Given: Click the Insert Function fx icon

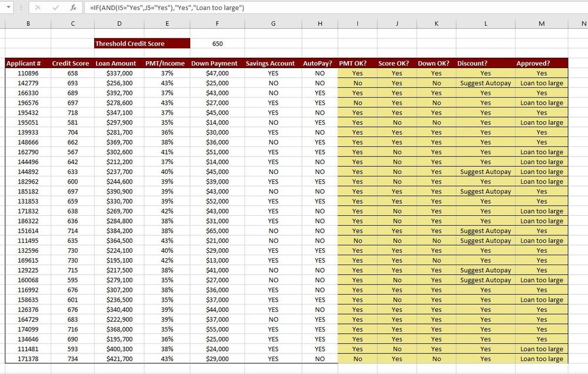Looking at the screenshot, I should point(73,8).
